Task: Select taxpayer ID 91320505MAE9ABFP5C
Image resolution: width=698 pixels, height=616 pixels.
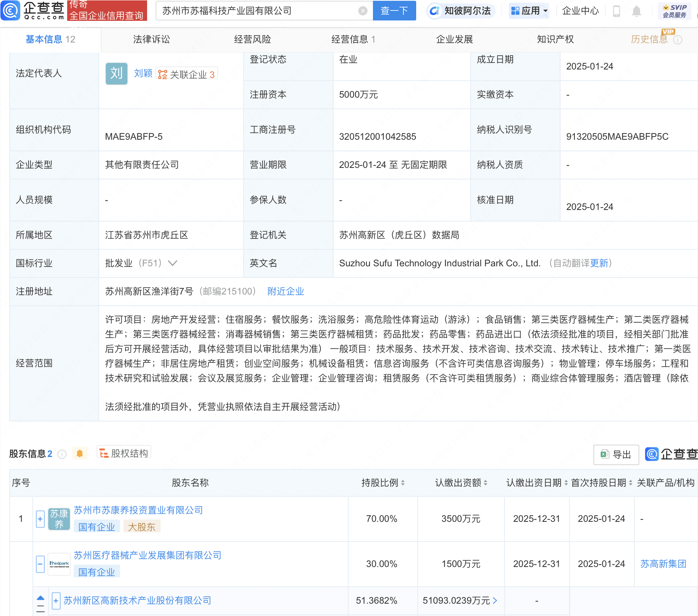Action: (617, 137)
